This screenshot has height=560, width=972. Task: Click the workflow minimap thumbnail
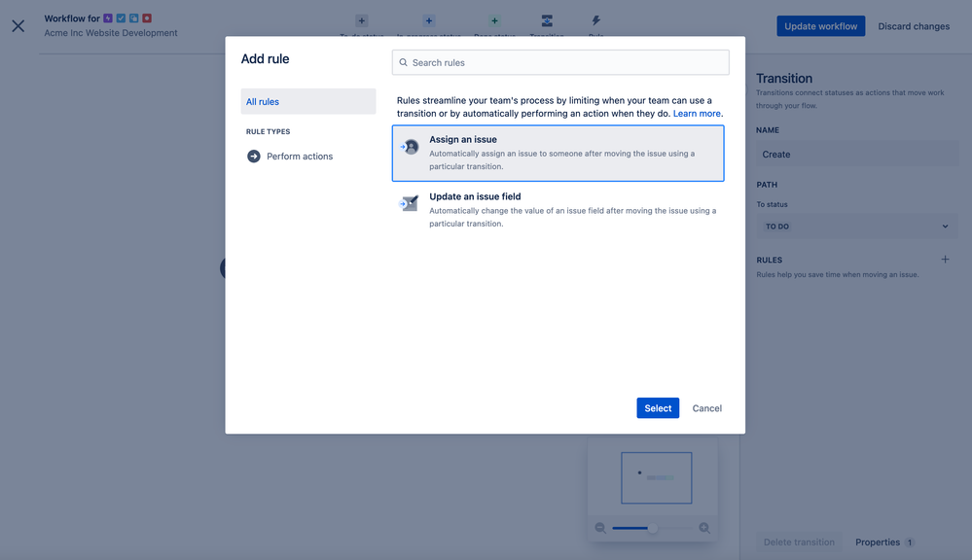coord(657,477)
